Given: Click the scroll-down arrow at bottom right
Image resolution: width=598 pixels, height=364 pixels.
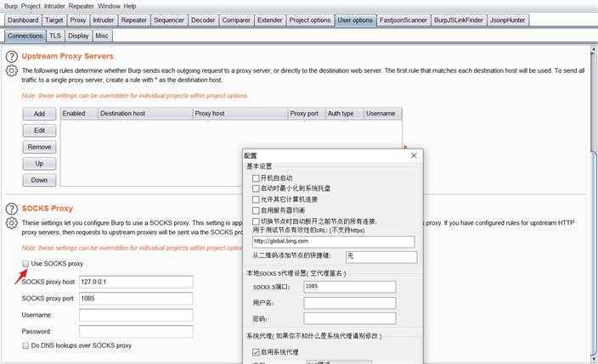Looking at the screenshot, I should click(x=594, y=359).
